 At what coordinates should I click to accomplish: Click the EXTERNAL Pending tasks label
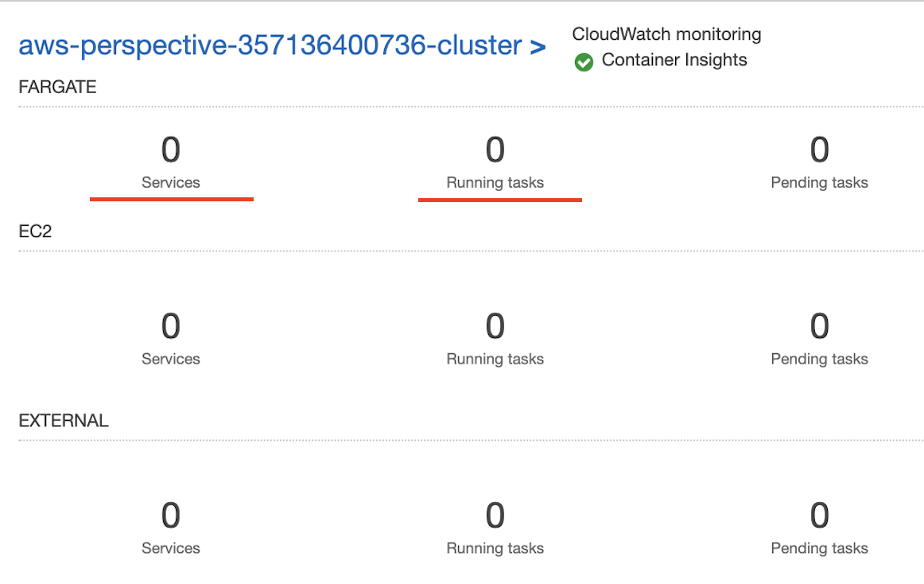tap(820, 549)
